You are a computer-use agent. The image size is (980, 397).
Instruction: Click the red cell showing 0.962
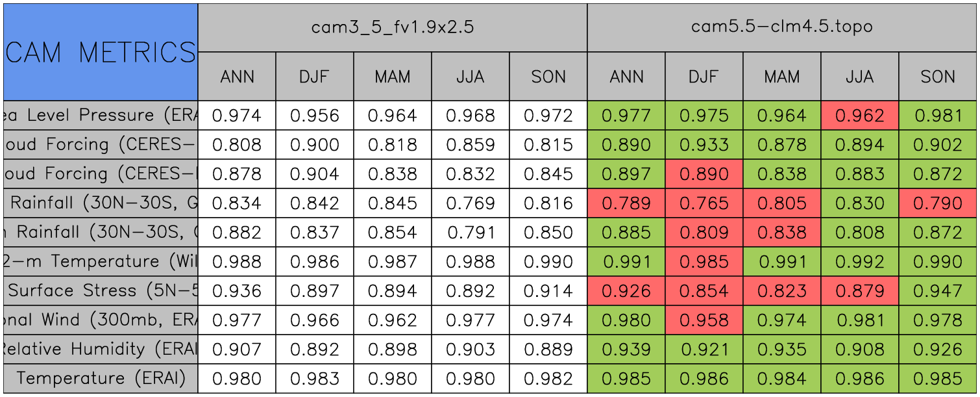pos(859,116)
